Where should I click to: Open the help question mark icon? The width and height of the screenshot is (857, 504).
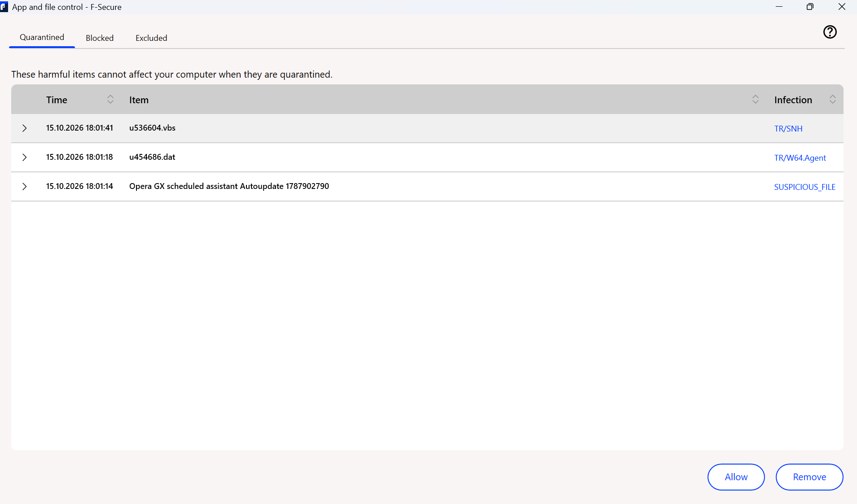coord(830,32)
